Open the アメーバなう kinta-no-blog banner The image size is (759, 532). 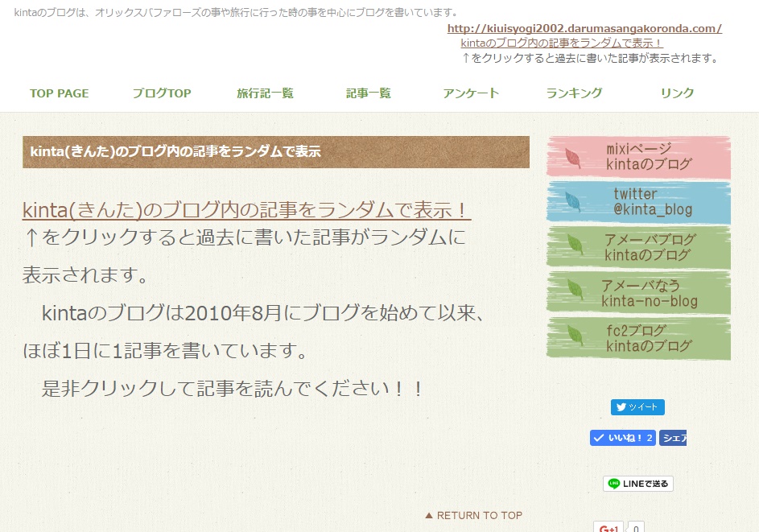[638, 293]
